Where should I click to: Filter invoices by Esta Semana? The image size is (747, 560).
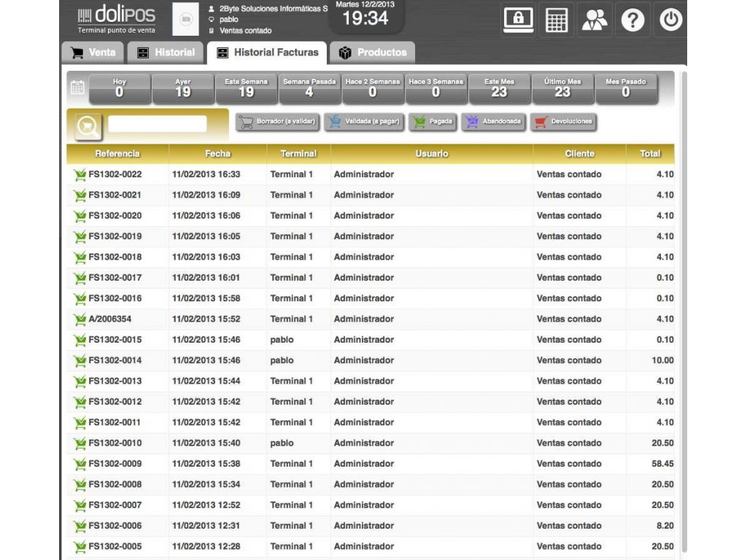coord(247,88)
